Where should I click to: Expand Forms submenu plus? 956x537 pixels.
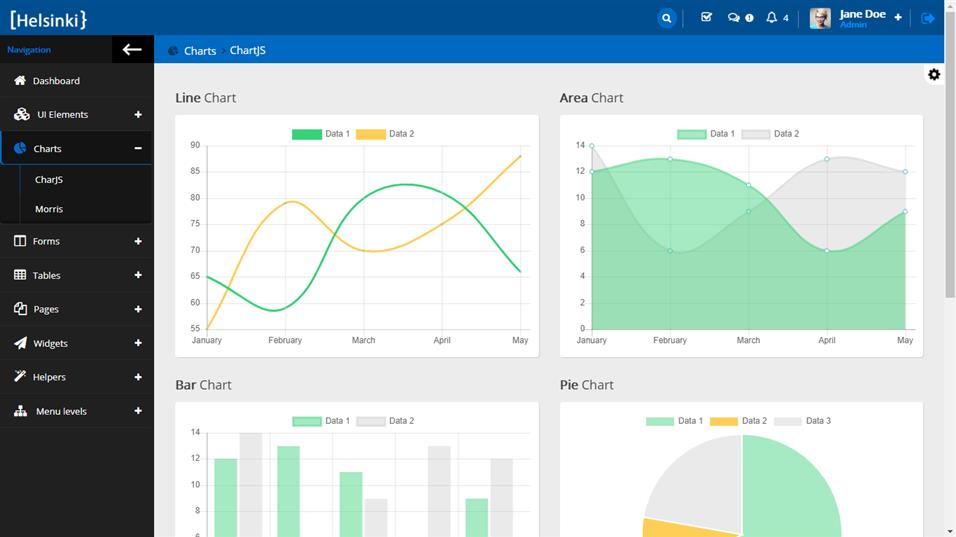tap(138, 241)
